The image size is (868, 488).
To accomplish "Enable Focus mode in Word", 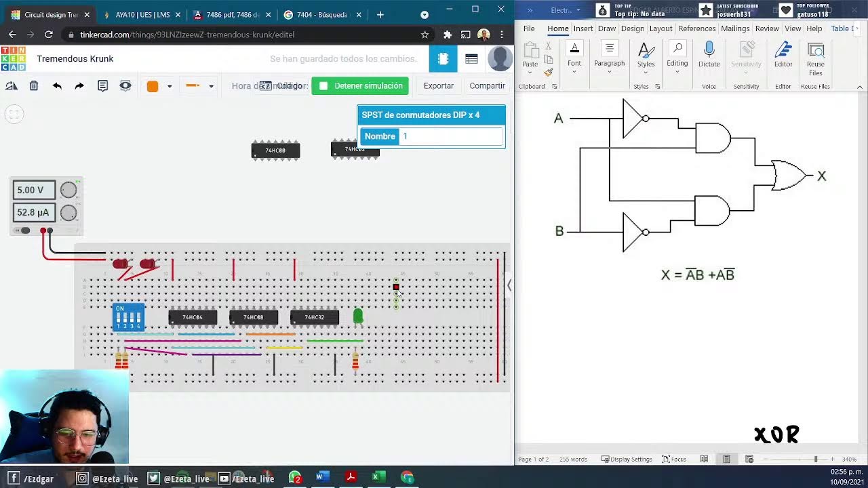I will [x=674, y=460].
